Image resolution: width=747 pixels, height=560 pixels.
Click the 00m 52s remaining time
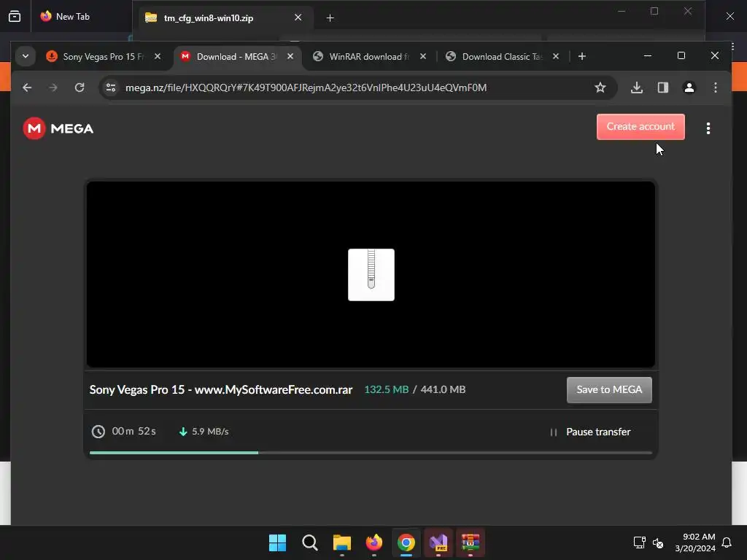[133, 432]
